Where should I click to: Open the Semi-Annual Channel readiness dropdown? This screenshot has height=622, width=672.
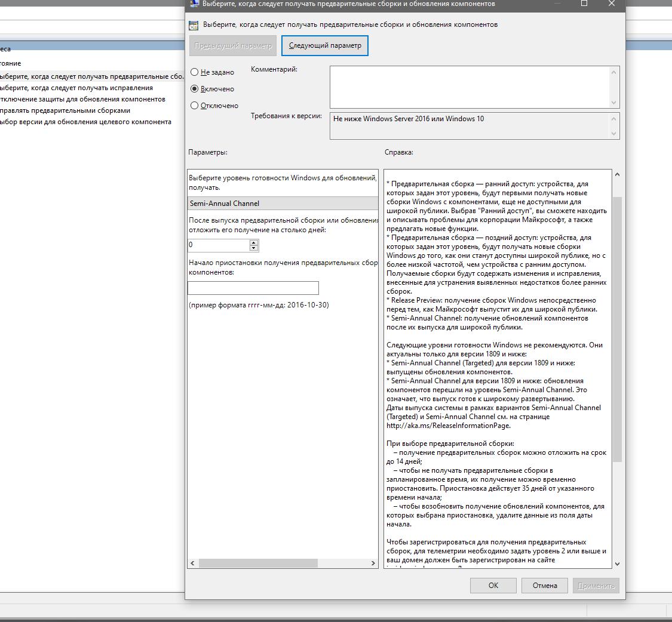[283, 204]
